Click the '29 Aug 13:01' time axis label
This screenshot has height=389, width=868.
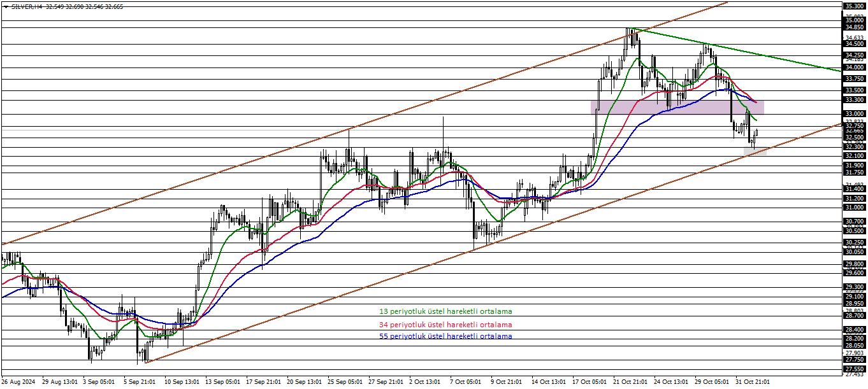click(x=60, y=382)
